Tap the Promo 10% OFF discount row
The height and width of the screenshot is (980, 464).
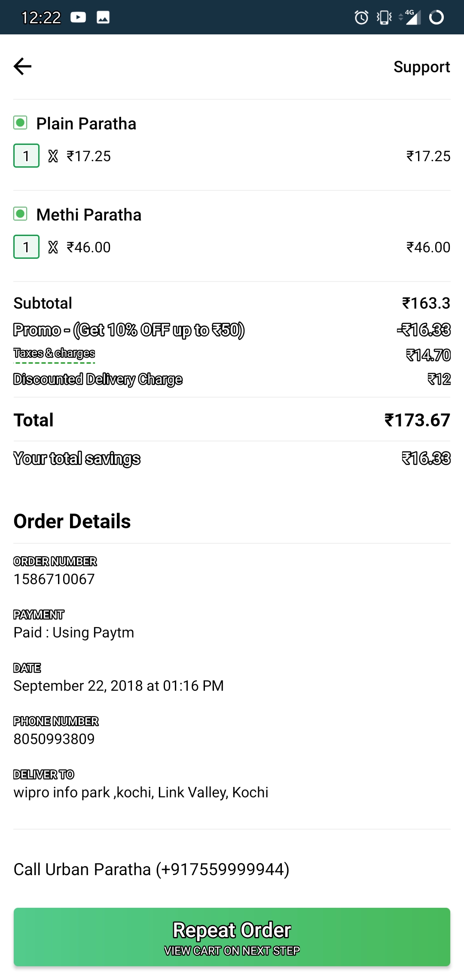click(x=129, y=330)
